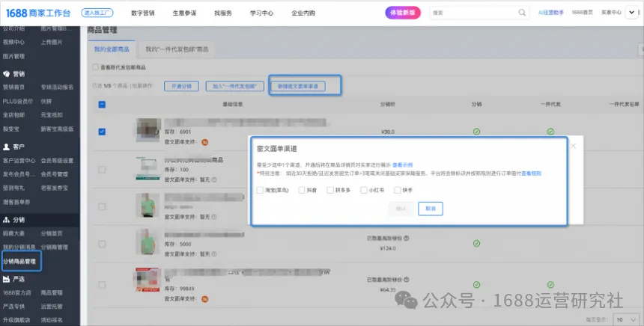Close the 密文面单渠道 dialog with the X
This screenshot has height=326, width=644.
click(x=574, y=146)
